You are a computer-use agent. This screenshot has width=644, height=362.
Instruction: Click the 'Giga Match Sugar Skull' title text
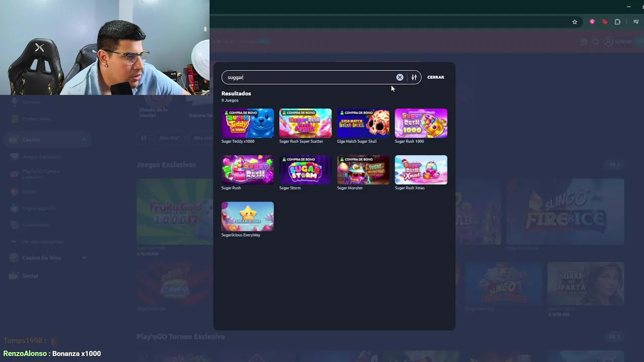(357, 141)
